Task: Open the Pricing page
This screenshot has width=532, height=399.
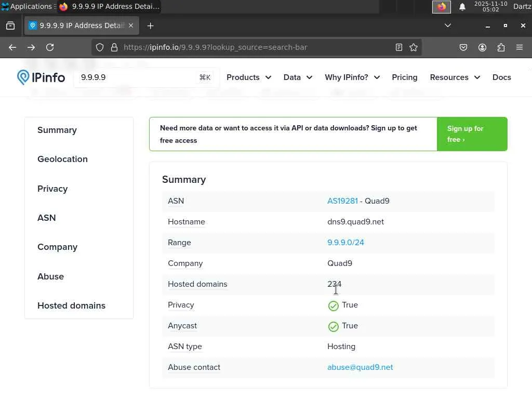Action: click(x=404, y=77)
